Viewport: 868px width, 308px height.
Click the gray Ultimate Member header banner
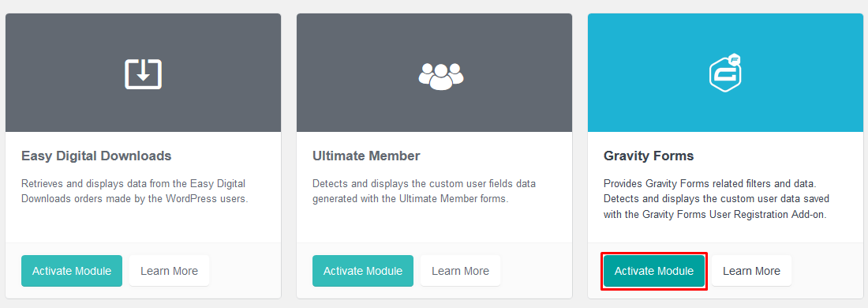pos(435,73)
